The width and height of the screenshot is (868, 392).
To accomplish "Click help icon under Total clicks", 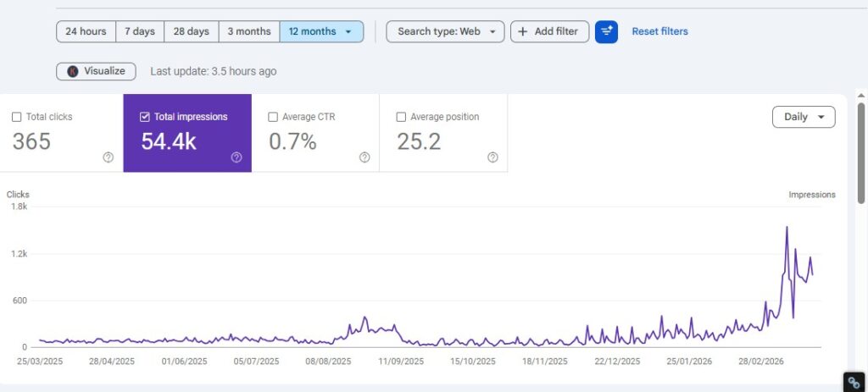I will point(108,157).
